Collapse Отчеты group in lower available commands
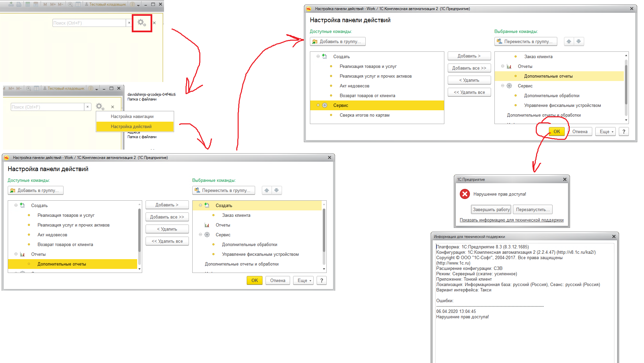The height and width of the screenshot is (363, 644). [x=16, y=254]
